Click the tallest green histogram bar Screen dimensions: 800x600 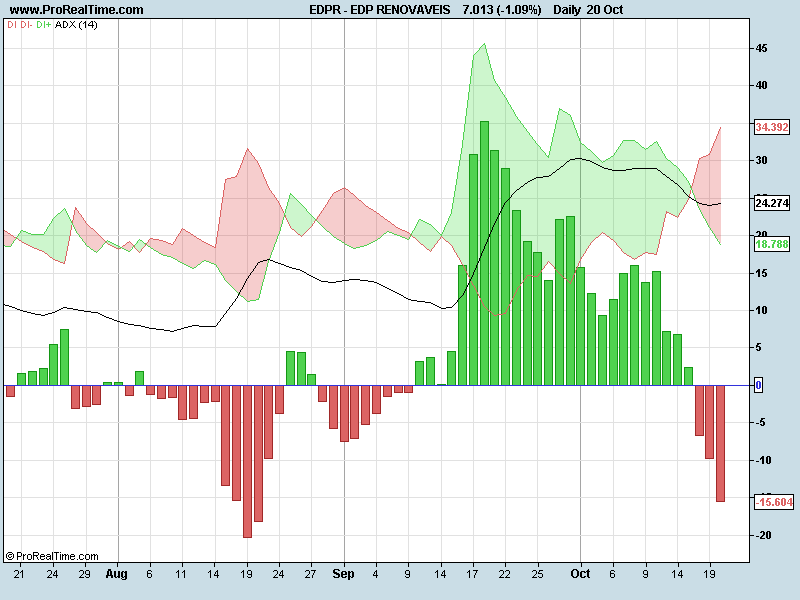coord(484,253)
